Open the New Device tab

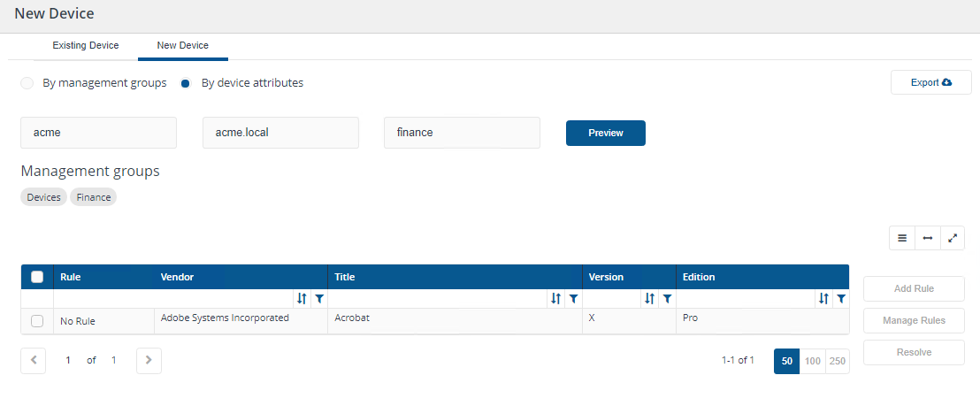point(182,45)
